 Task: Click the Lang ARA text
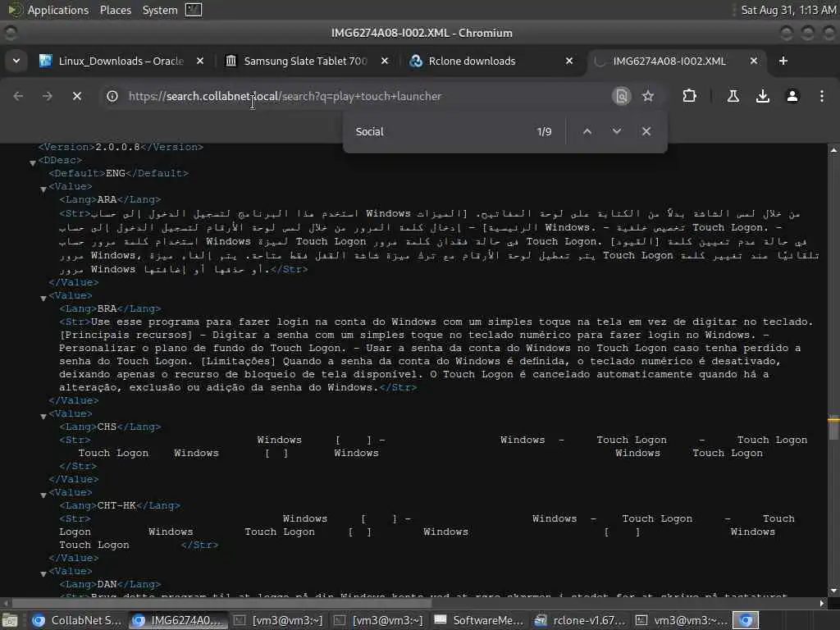pyautogui.click(x=110, y=199)
